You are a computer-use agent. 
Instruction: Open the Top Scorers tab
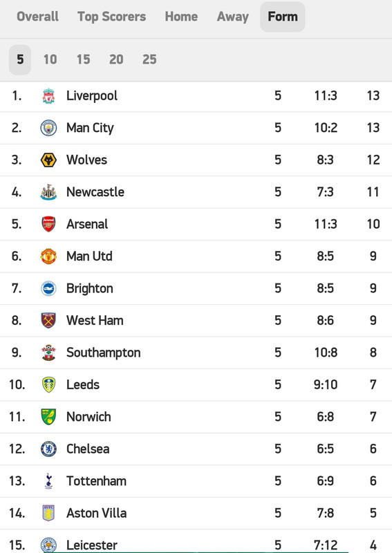tap(111, 17)
